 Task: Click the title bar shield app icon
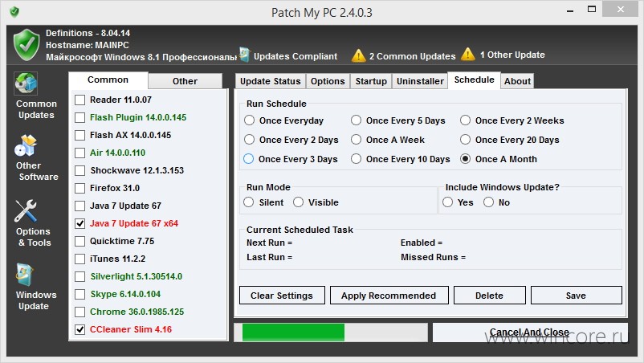coord(14,12)
